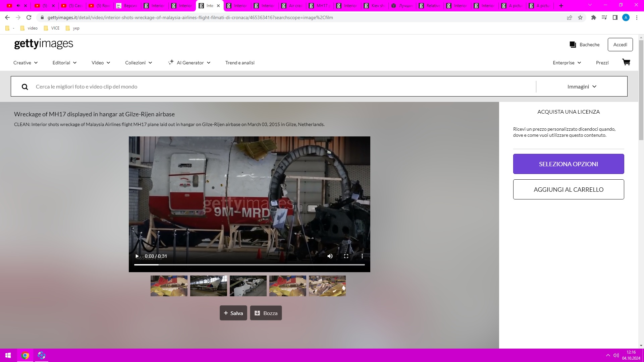This screenshot has height=362, width=644.
Task: Open the Chrome three-dot menu
Action: 637,17
